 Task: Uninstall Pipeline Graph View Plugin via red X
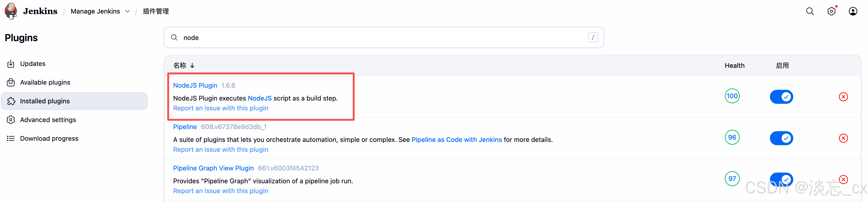[843, 179]
